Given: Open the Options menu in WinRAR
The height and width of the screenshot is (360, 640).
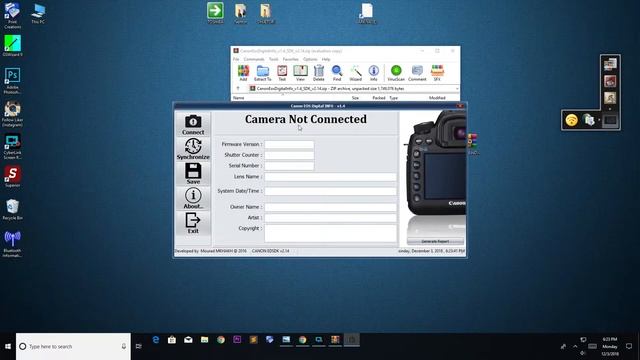Looking at the screenshot, I should pyautogui.click(x=310, y=59).
